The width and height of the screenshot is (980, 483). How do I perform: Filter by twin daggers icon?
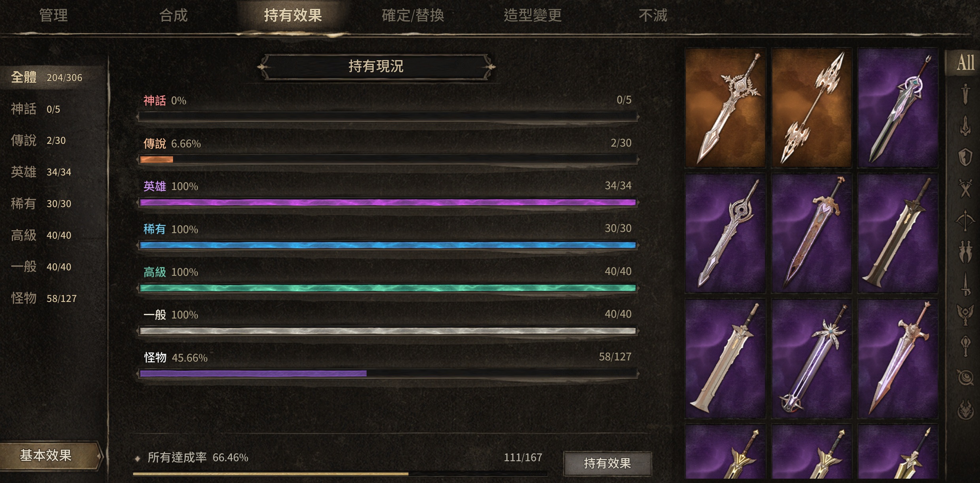point(965,251)
